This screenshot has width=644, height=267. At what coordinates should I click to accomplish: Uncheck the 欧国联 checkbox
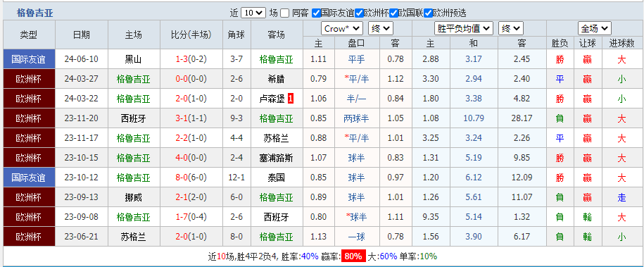[393, 13]
